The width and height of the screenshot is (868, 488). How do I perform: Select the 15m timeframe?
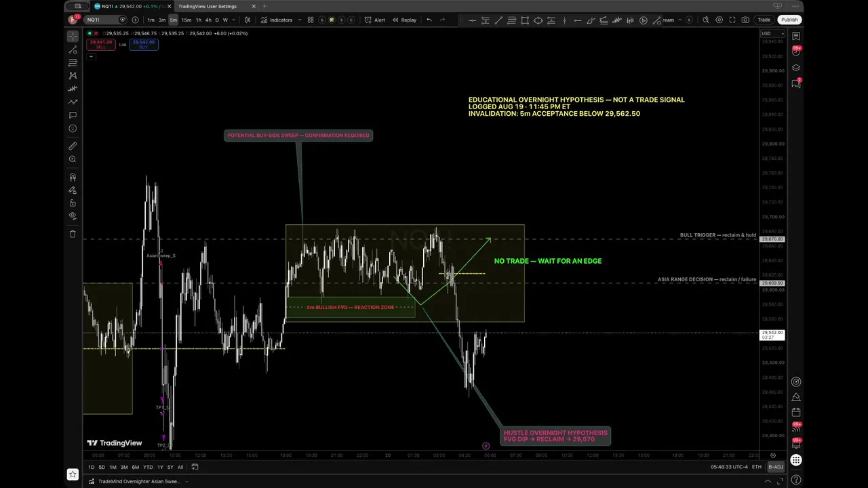[x=186, y=20]
